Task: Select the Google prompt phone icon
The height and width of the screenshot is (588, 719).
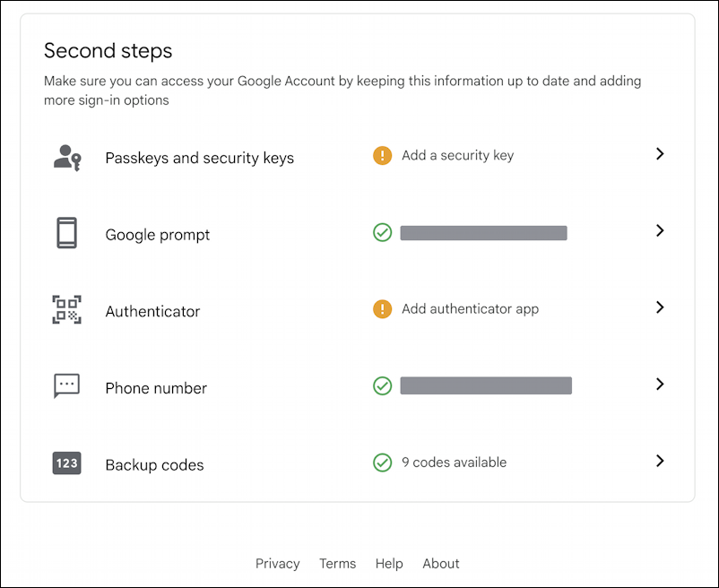Action: click(x=66, y=233)
